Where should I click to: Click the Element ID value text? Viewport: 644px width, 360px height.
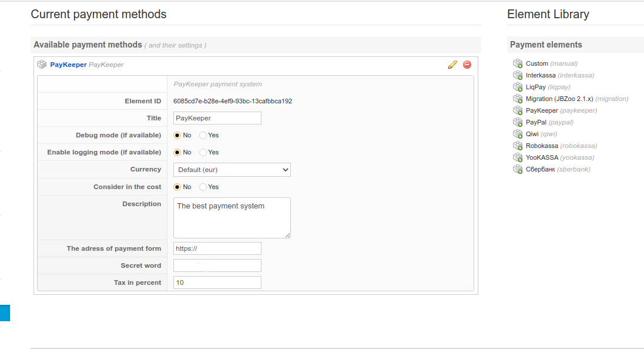[233, 102]
